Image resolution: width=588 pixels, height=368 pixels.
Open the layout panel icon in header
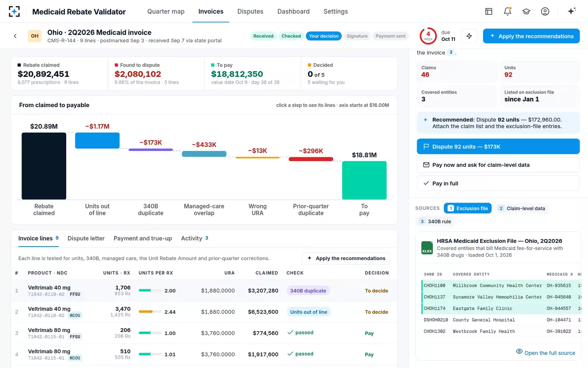(489, 11)
